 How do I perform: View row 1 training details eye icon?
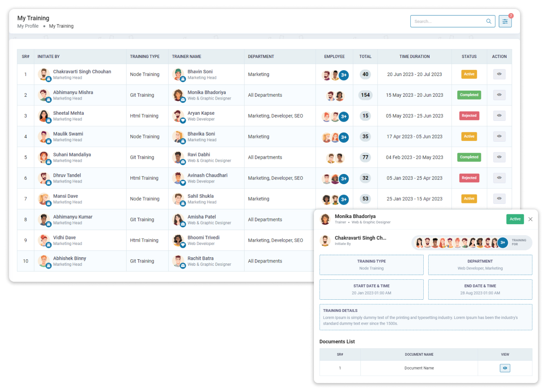[x=499, y=74]
